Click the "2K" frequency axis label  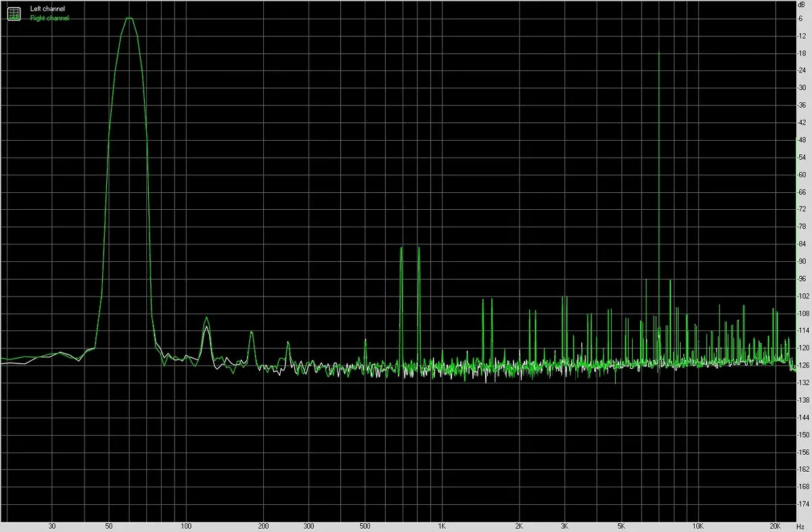(519, 526)
